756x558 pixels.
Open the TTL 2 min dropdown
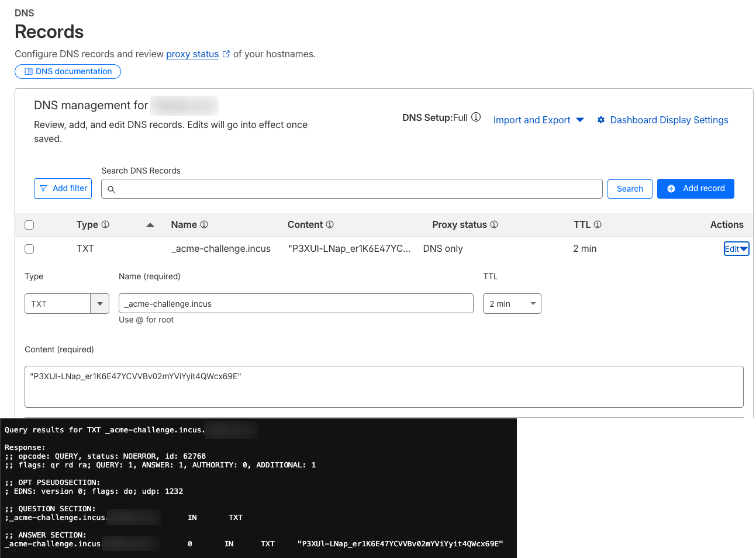pyautogui.click(x=512, y=304)
